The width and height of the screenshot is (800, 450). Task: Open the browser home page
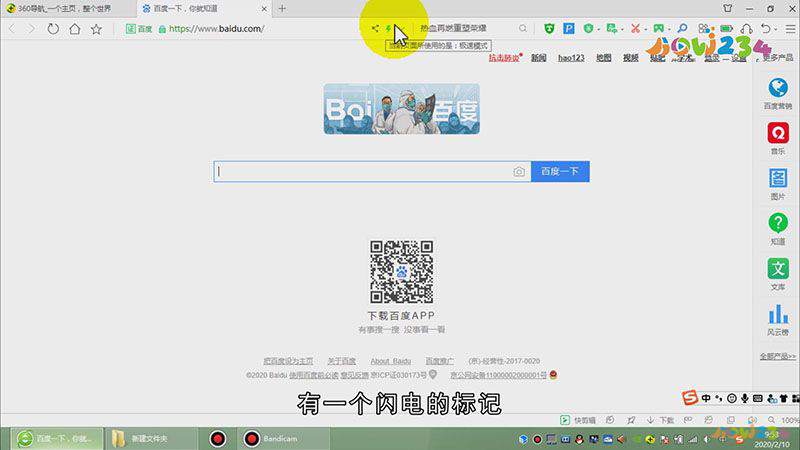(x=74, y=29)
